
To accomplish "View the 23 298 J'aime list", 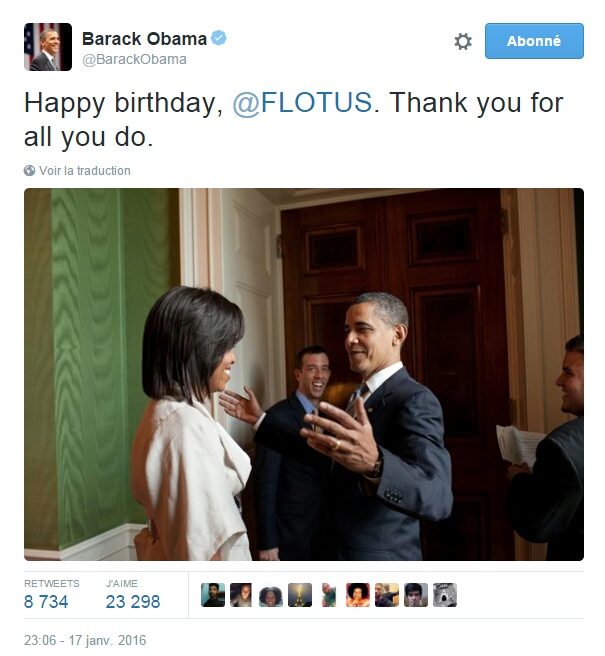I will coord(133,594).
